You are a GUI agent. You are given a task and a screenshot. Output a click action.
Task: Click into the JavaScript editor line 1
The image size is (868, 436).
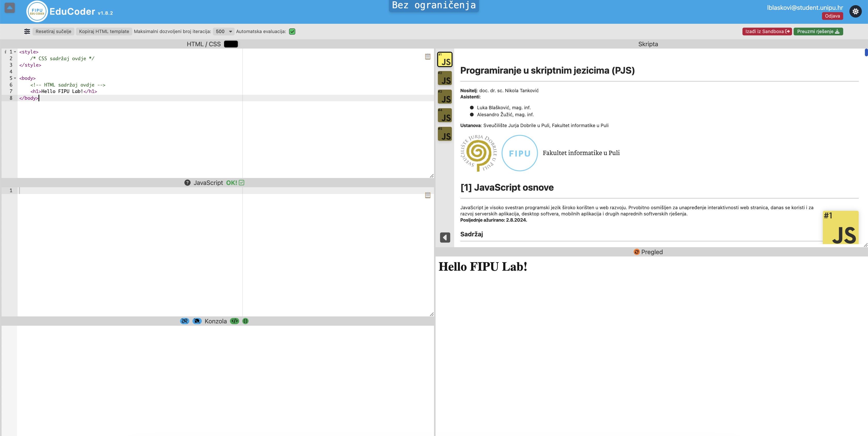point(226,191)
